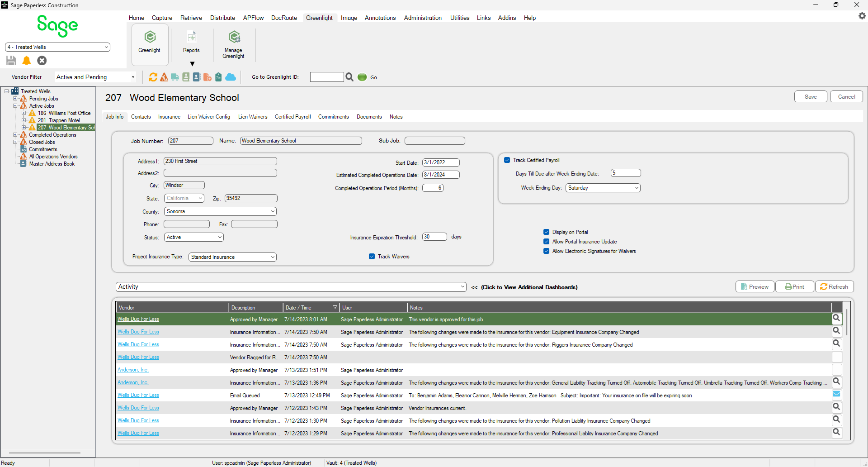This screenshot has width=868, height=467.
Task: Expand the Pending Jobs tree node
Action: point(15,99)
